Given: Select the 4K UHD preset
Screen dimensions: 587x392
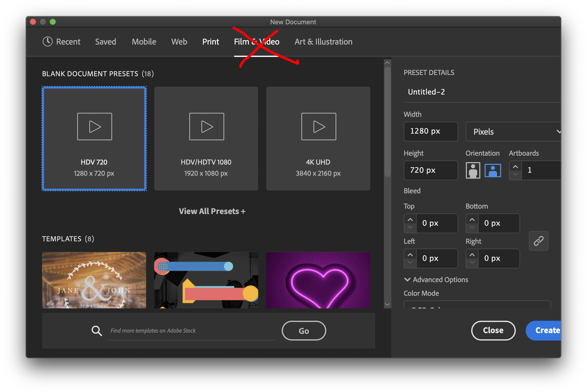Looking at the screenshot, I should pyautogui.click(x=318, y=139).
